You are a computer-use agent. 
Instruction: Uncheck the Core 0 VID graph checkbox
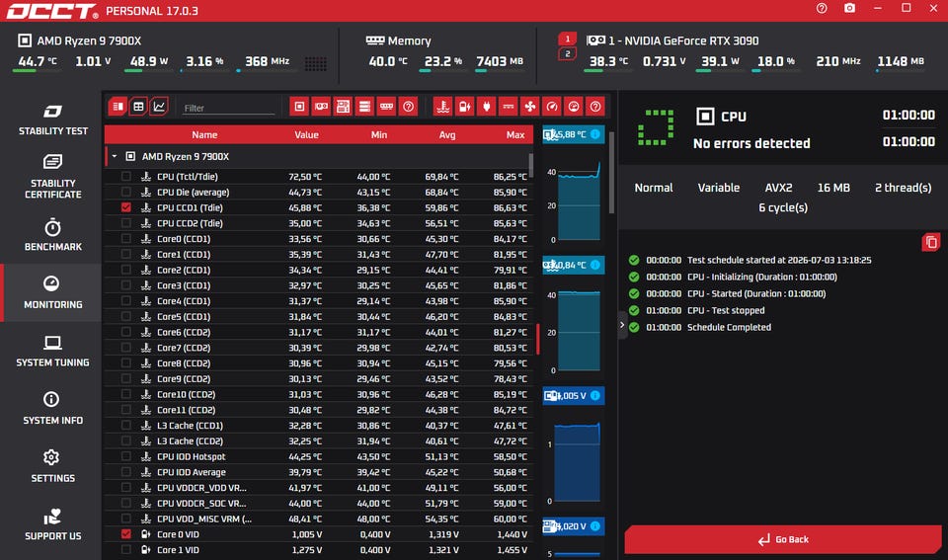coord(125,534)
